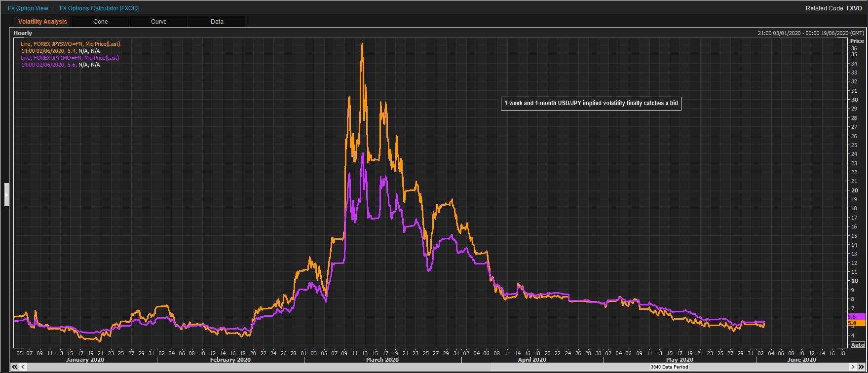This screenshot has width=868, height=373.
Task: Click the April 2020 month label
Action: pos(532,360)
